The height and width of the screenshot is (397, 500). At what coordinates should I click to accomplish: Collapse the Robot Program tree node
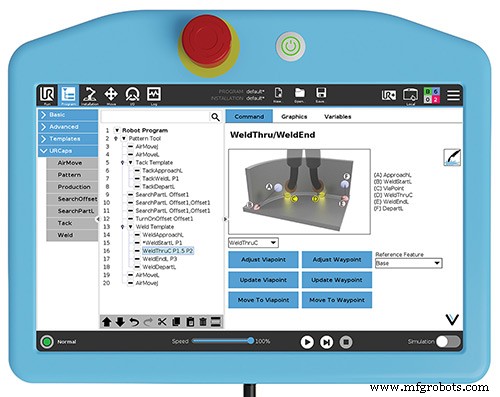coord(117,130)
